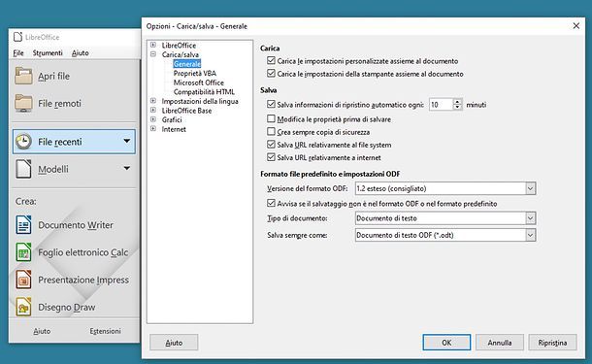592x364 pixels.
Task: Open the Modelli dropdown arrow
Action: click(127, 168)
